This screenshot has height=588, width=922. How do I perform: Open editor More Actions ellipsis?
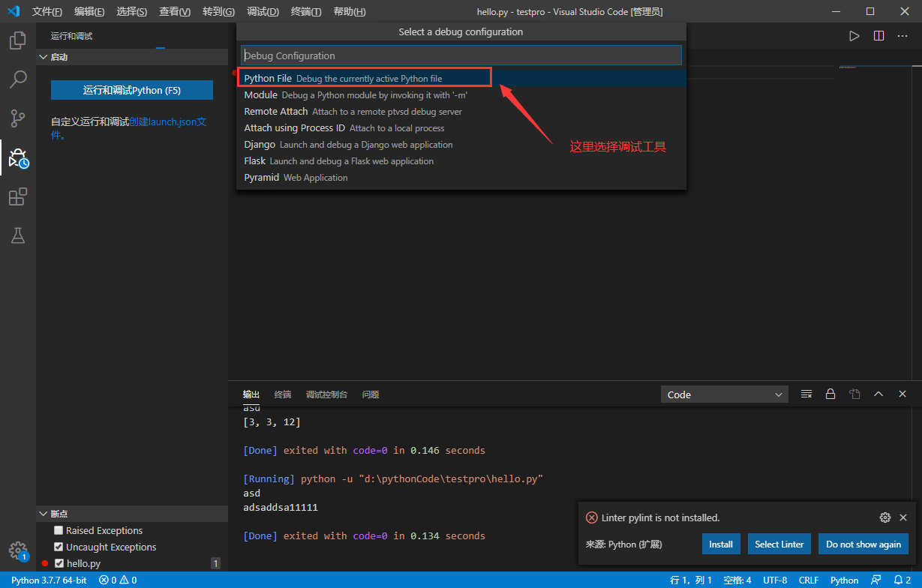(902, 36)
